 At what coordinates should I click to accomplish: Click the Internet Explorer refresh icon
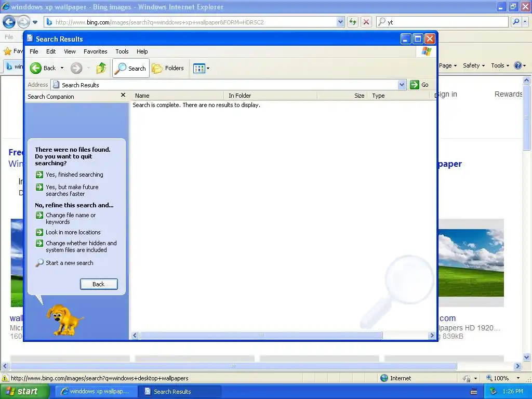(x=353, y=22)
